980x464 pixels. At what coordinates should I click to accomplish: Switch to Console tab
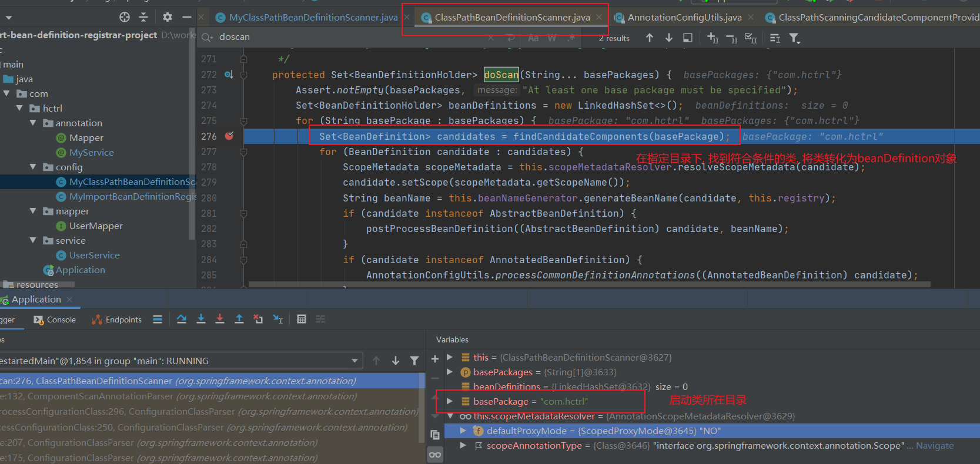(55, 320)
